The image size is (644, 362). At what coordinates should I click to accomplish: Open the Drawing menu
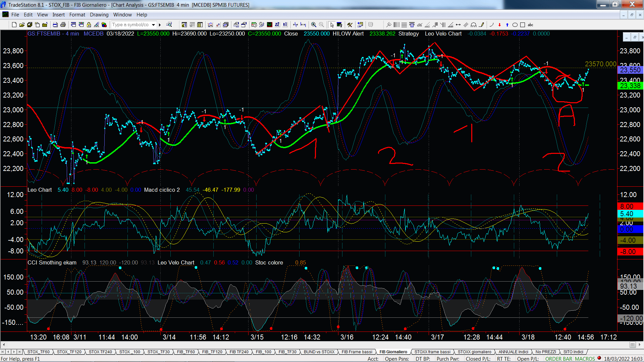coord(99,15)
